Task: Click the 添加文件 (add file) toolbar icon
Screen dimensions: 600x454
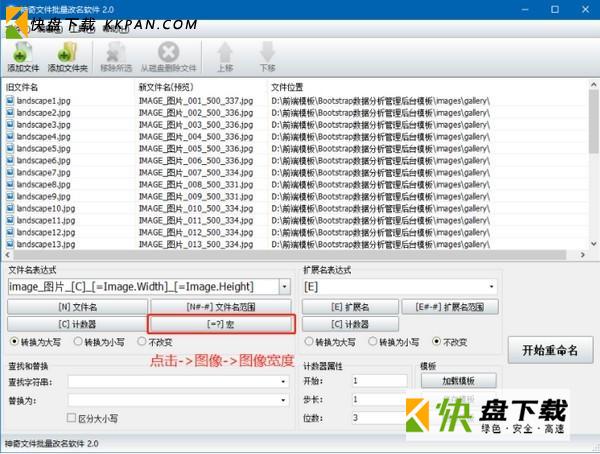Action: click(x=23, y=52)
